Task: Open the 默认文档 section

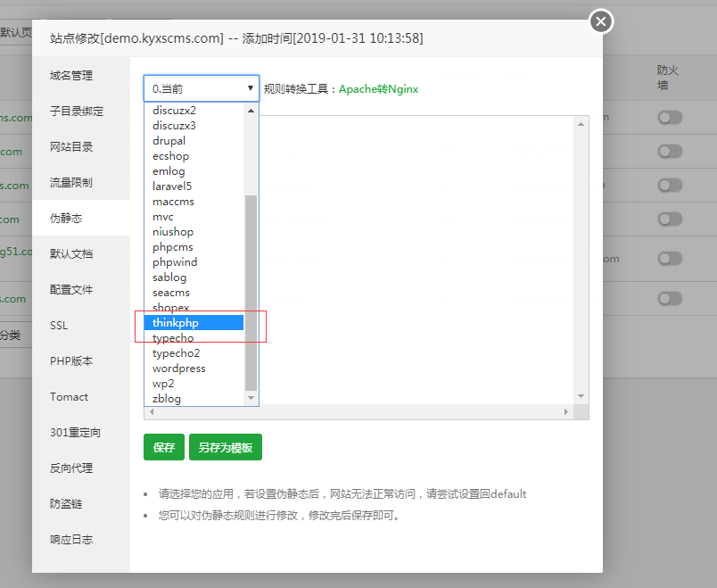Action: point(71,253)
